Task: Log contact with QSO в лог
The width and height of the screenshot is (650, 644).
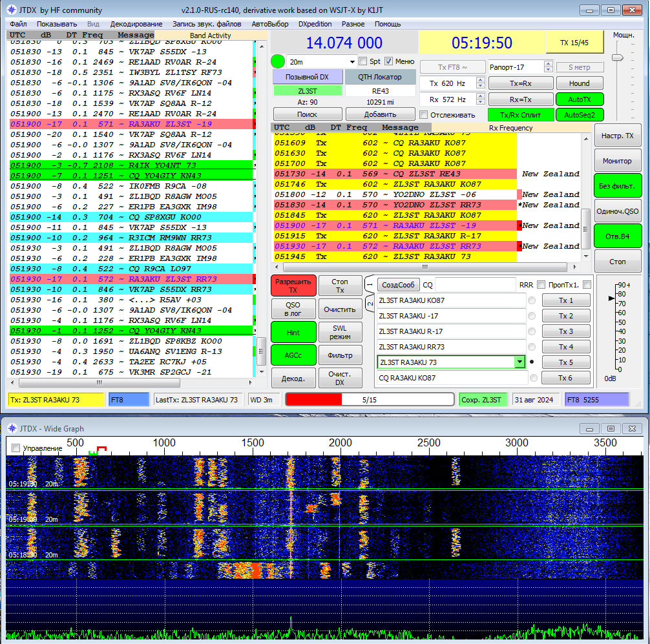Action: pyautogui.click(x=293, y=309)
